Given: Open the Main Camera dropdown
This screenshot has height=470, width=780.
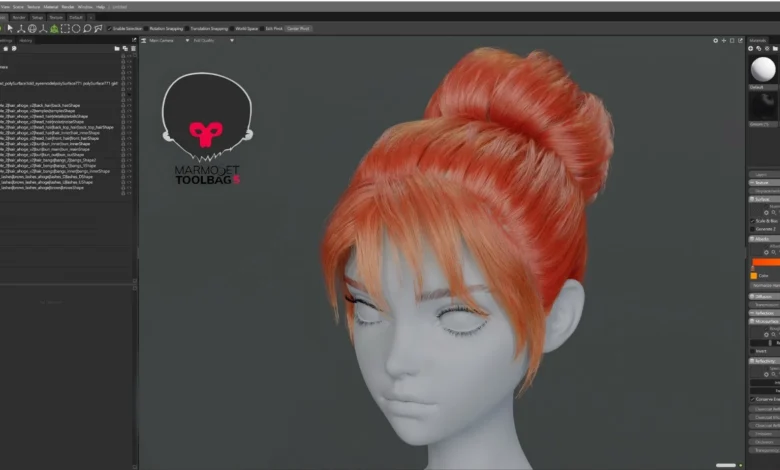Looking at the screenshot, I should [187, 40].
